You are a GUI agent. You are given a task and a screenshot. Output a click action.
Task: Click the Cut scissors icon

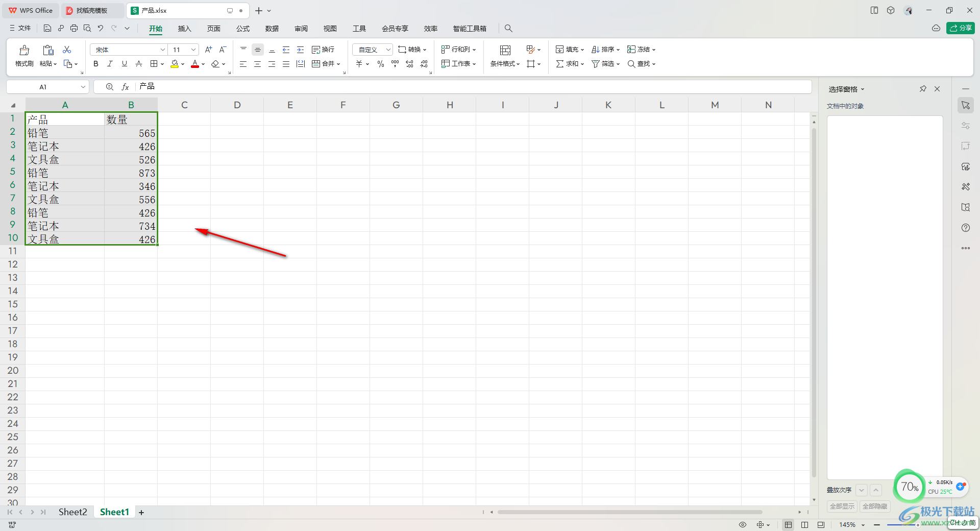point(67,50)
